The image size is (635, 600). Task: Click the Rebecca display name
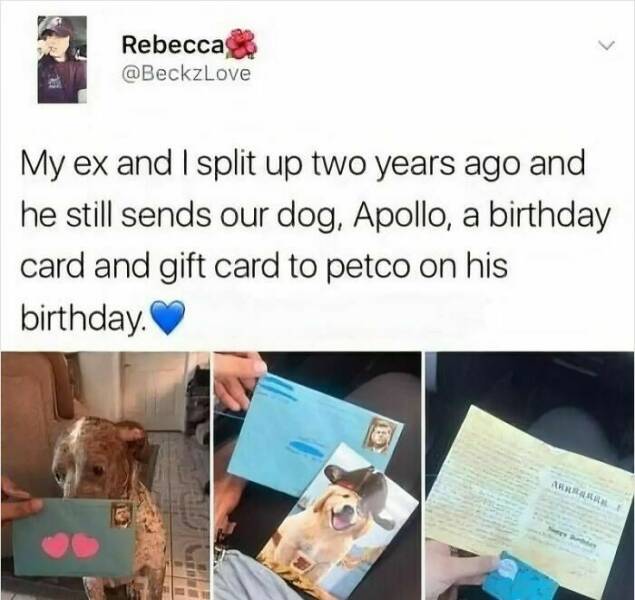pyautogui.click(x=172, y=46)
